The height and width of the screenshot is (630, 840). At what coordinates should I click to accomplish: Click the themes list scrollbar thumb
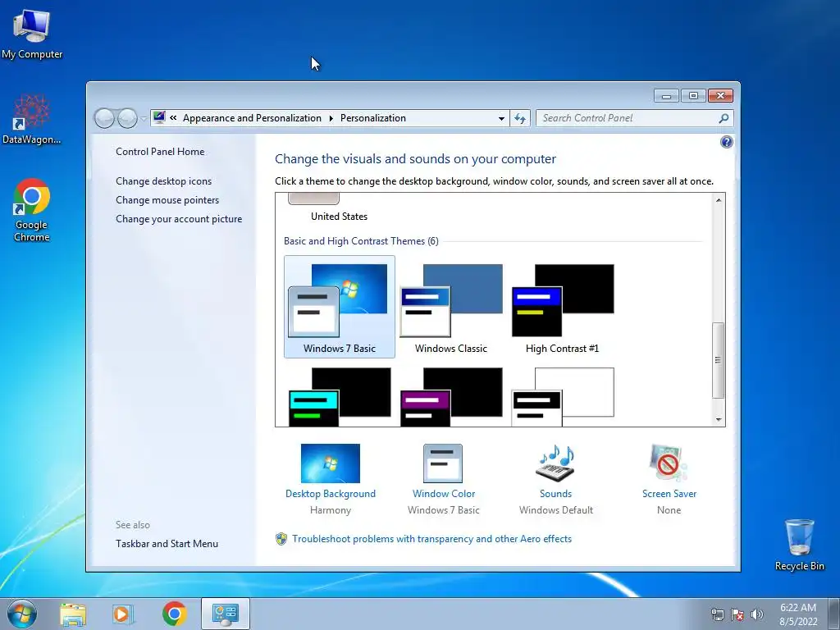tap(719, 360)
